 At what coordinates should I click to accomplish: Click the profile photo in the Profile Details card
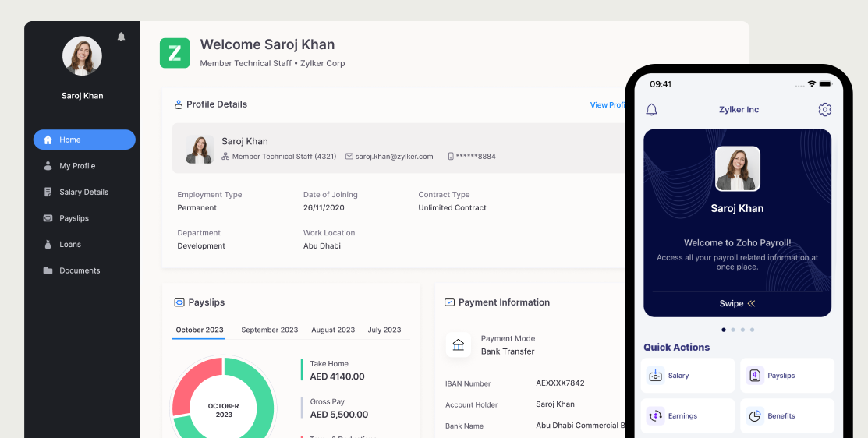pyautogui.click(x=200, y=150)
